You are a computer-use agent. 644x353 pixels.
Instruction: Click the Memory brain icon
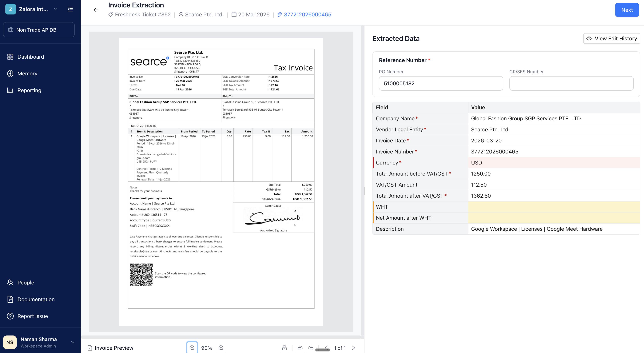click(10, 73)
